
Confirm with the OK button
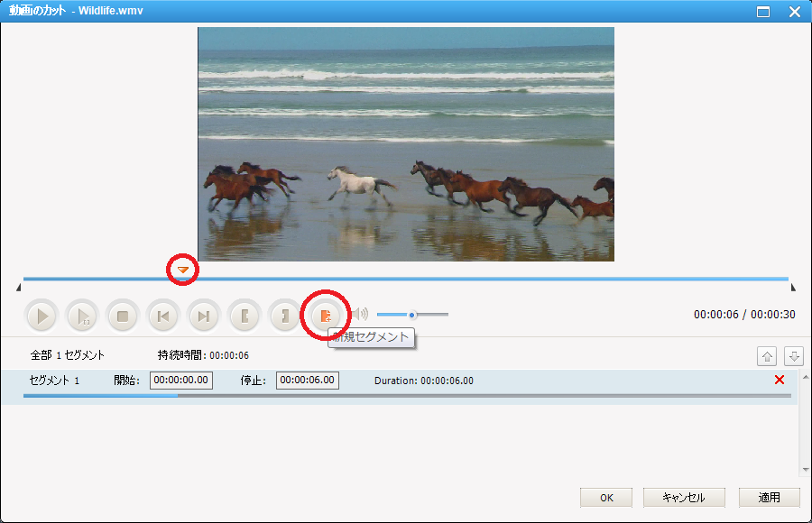606,498
